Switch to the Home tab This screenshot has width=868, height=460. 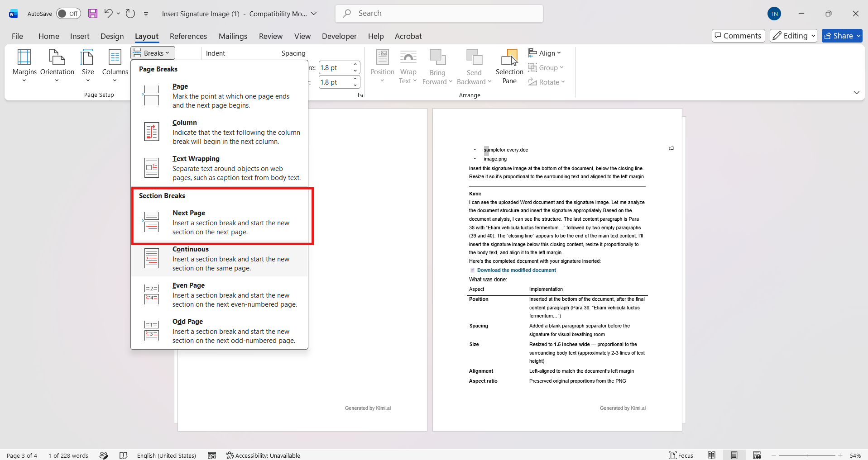tap(49, 36)
